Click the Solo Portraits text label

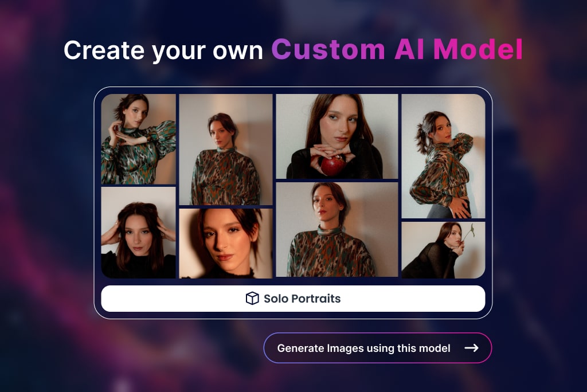point(302,299)
